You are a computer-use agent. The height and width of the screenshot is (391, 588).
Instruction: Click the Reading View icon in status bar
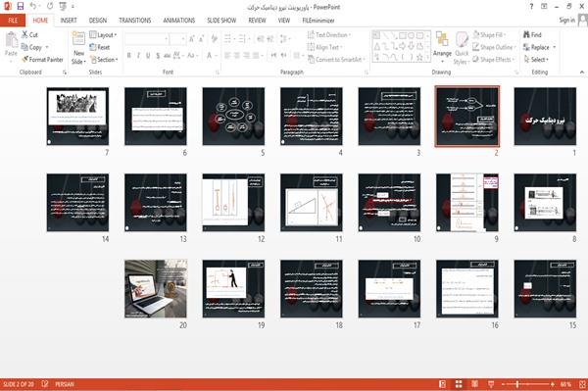[x=474, y=384]
